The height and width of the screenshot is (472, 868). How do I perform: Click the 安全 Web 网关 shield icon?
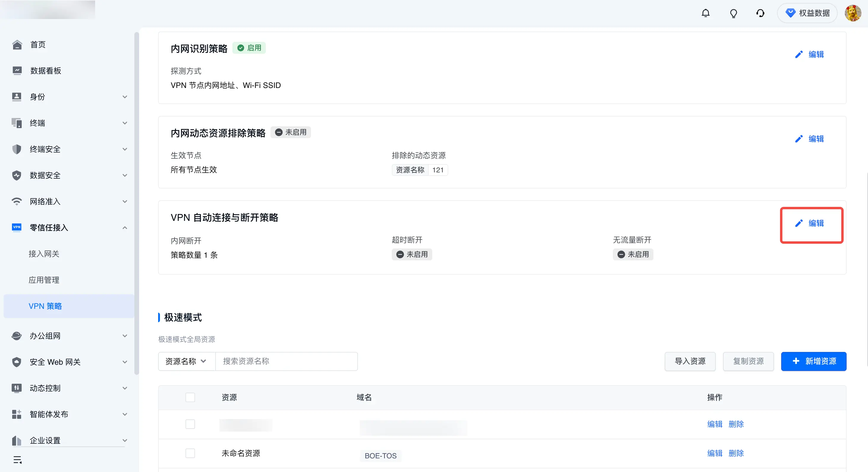17,362
